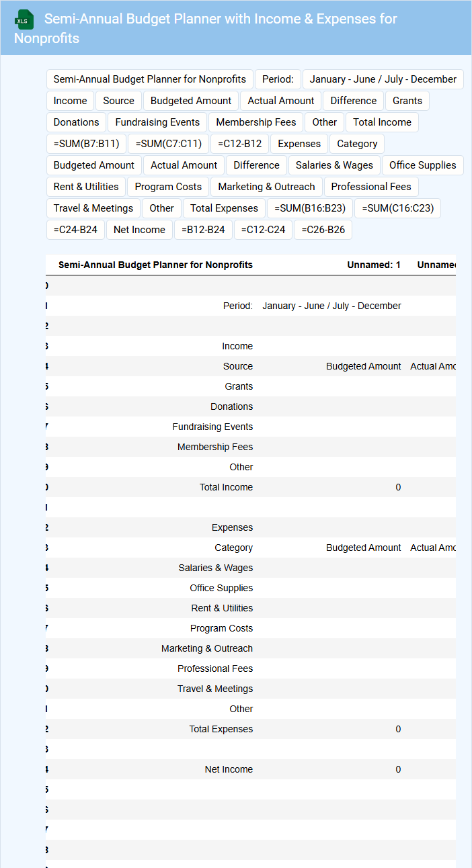Select the 'Income' tag chip
The width and height of the screenshot is (472, 868).
pyautogui.click(x=71, y=101)
